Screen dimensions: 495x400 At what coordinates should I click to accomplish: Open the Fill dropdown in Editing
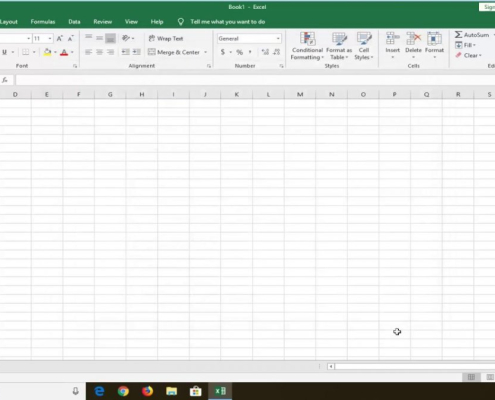coord(465,45)
